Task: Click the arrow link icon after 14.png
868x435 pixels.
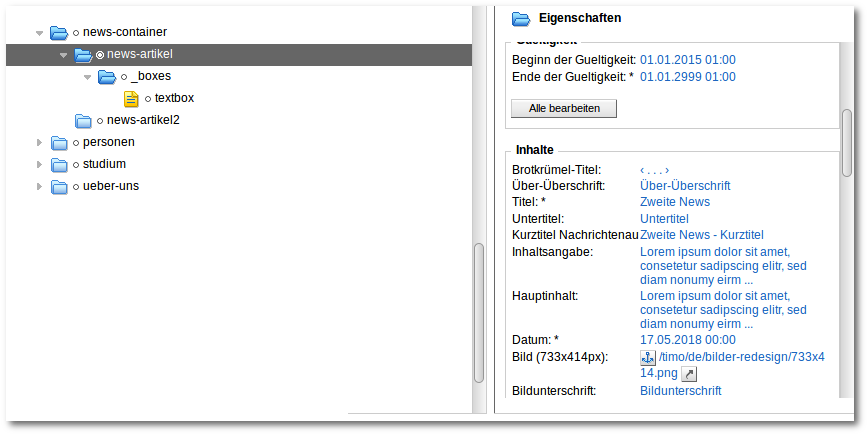Action: tap(689, 374)
